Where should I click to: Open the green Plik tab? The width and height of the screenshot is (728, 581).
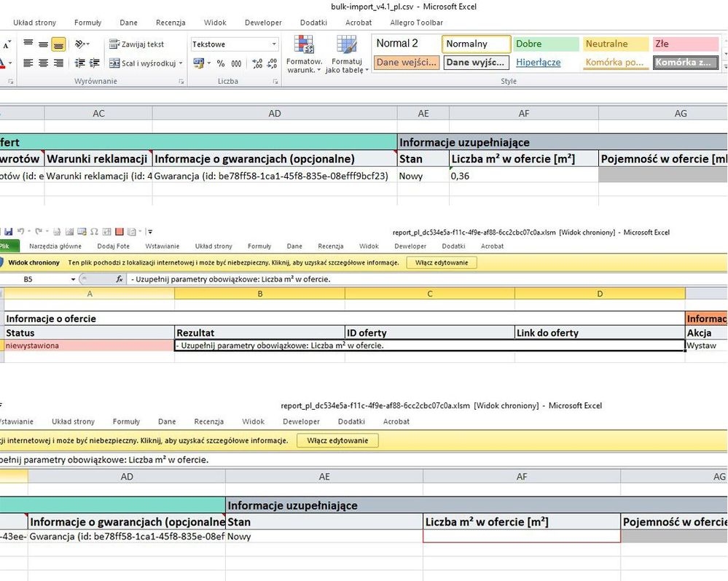pos(8,246)
